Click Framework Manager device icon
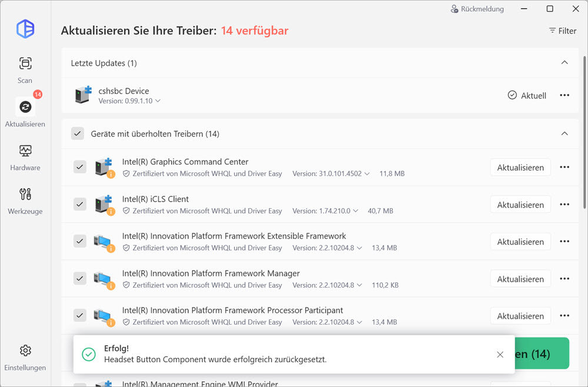 coord(104,280)
